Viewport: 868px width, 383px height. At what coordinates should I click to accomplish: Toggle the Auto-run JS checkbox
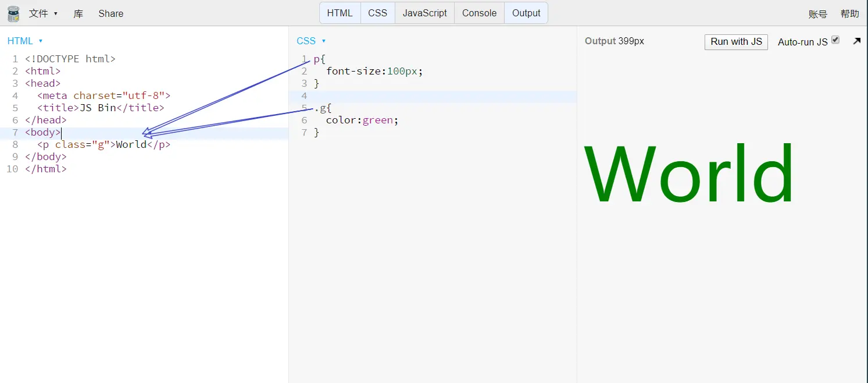(x=835, y=40)
